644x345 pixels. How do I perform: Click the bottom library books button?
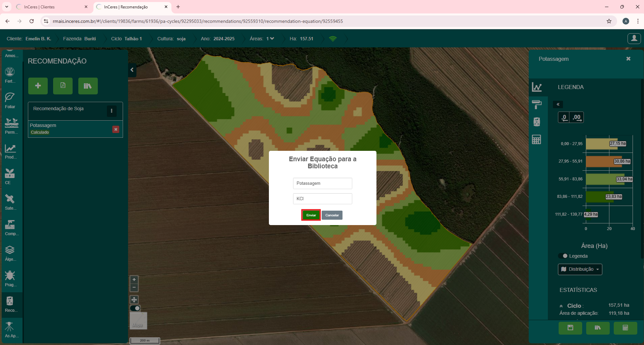(x=598, y=328)
